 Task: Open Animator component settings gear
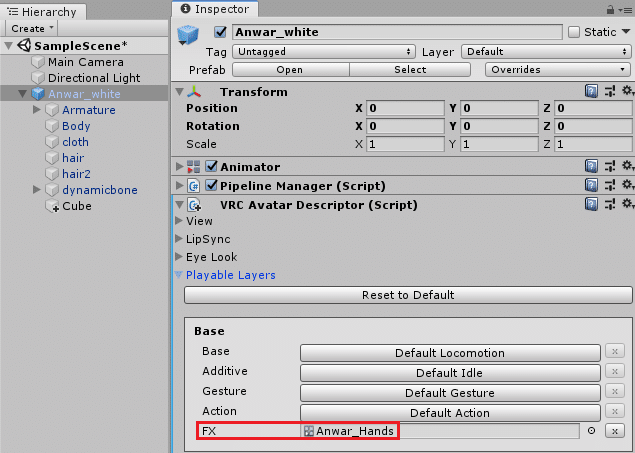pyautogui.click(x=627, y=165)
